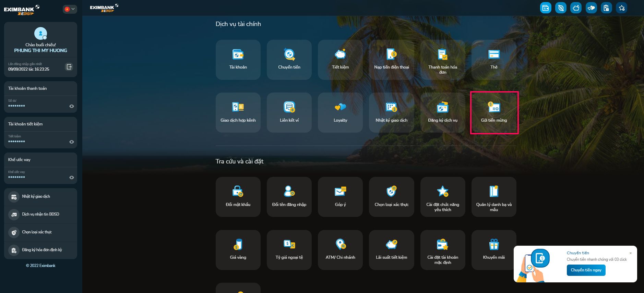Open the Gửi tiền mừng tile
644x293 pixels.
coord(494,112)
